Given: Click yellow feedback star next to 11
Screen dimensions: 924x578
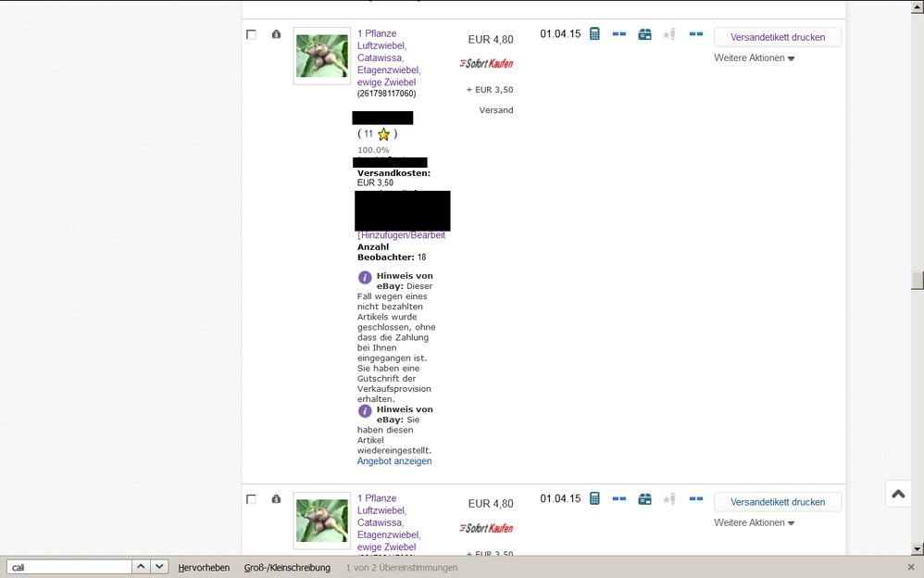Looking at the screenshot, I should click(383, 134).
